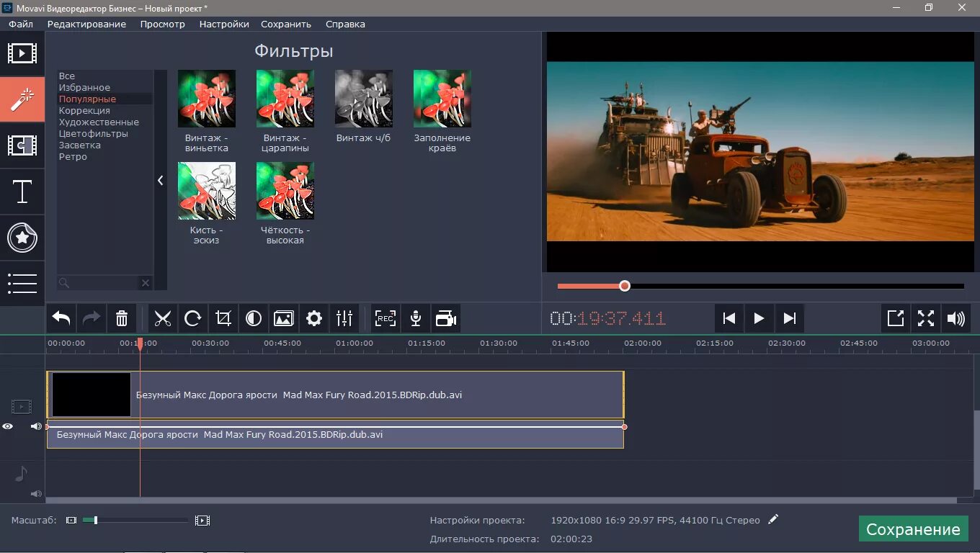Screen dimensions: 980x553
Task: Select the Популярные filter category
Action: (87, 99)
